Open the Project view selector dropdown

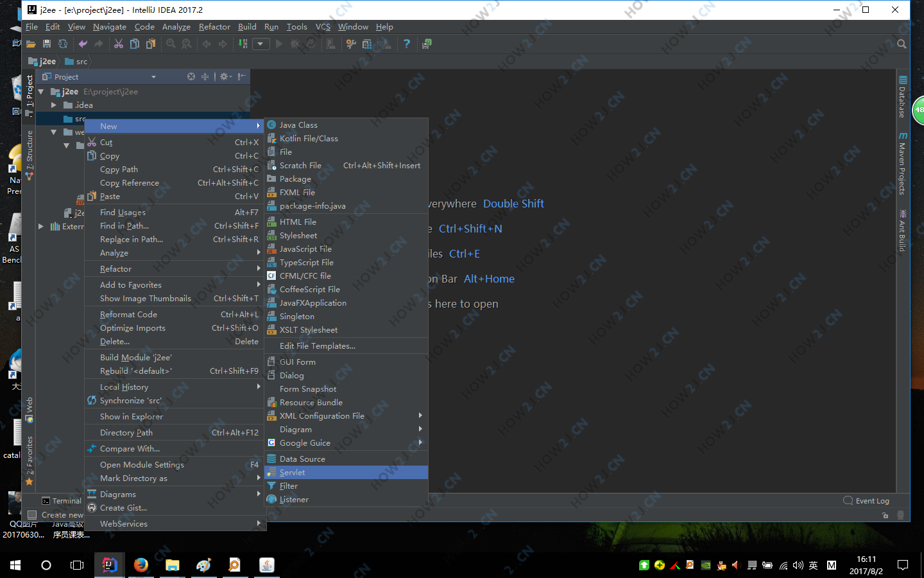point(153,77)
